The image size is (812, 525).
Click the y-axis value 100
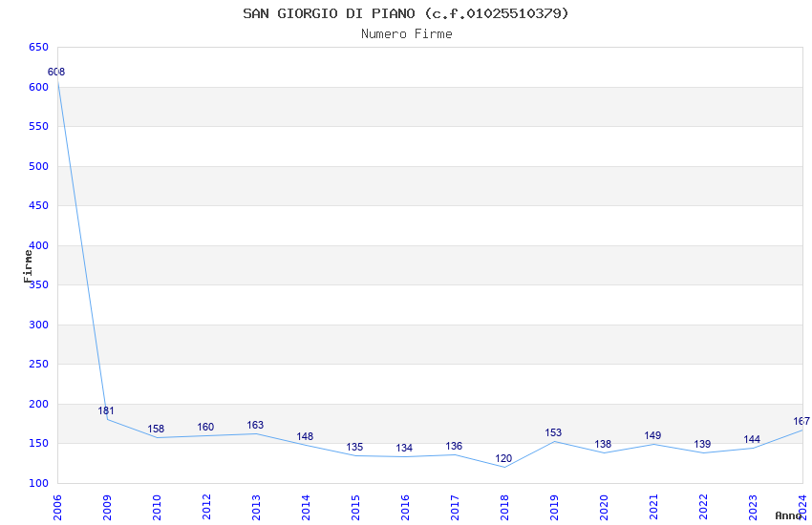(39, 483)
